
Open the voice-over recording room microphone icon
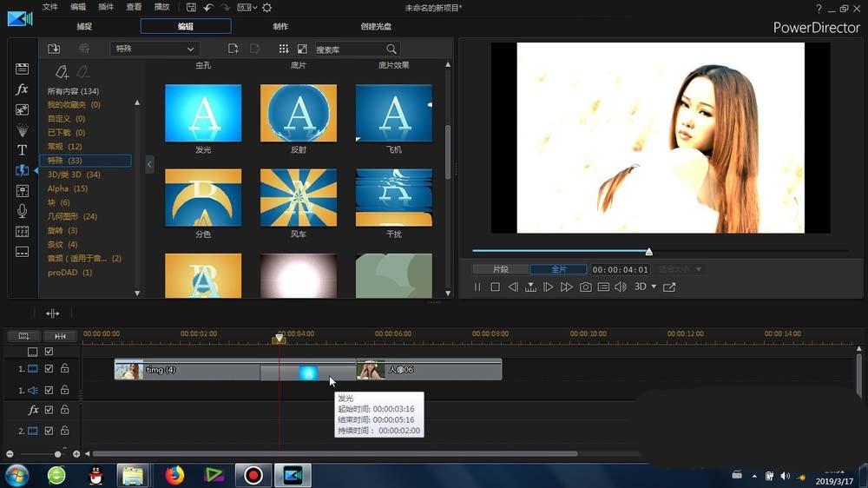point(22,211)
